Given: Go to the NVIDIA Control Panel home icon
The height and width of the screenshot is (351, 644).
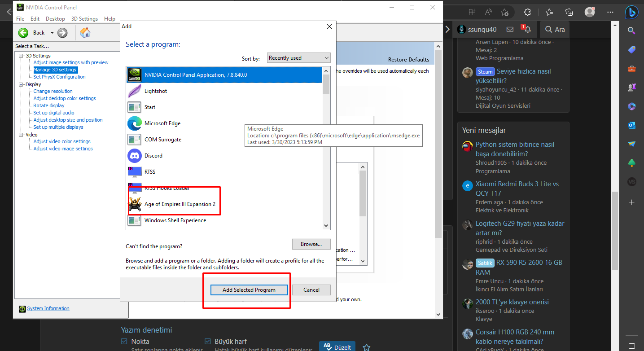Looking at the screenshot, I should coord(85,32).
